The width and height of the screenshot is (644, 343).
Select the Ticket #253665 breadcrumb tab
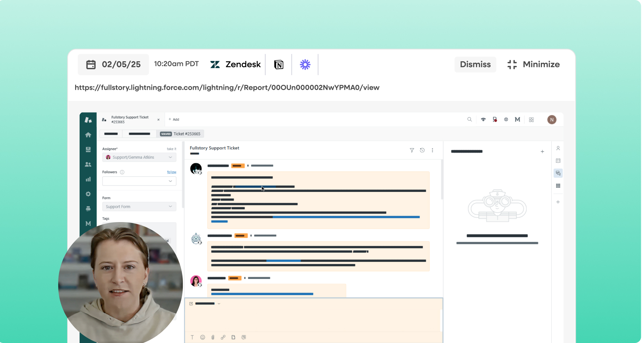[x=180, y=134]
